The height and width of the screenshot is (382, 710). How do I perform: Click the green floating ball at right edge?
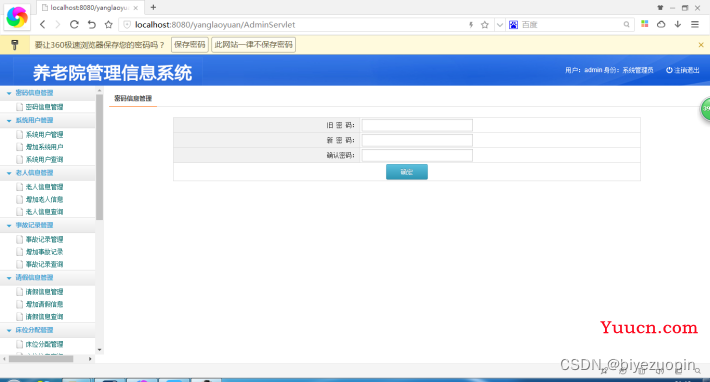(705, 109)
